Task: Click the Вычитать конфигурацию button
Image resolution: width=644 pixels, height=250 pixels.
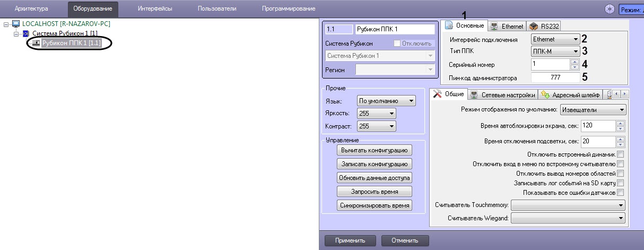Action: click(374, 150)
